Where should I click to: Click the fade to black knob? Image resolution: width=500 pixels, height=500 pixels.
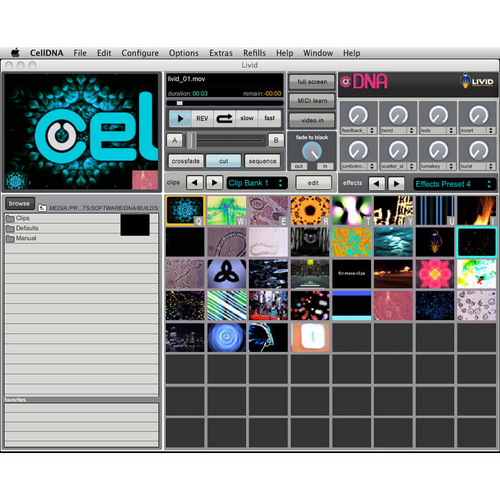pos(312,151)
